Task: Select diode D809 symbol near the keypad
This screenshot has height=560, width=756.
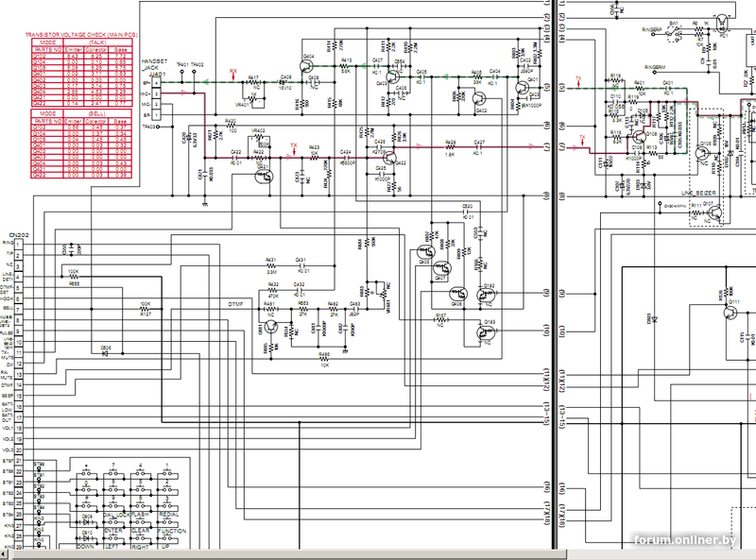Action: 86,522
